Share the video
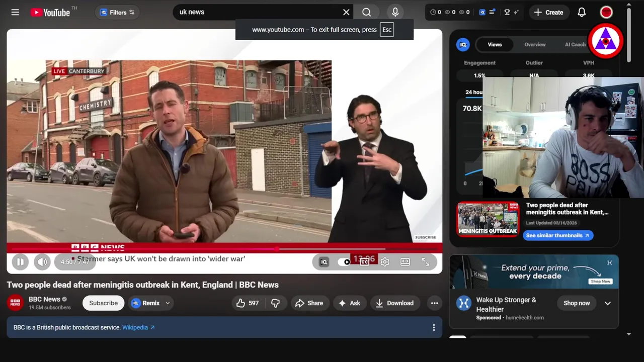 pyautogui.click(x=309, y=303)
